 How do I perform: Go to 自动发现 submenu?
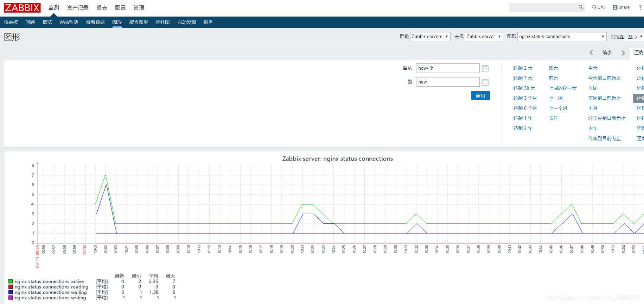pos(187,22)
